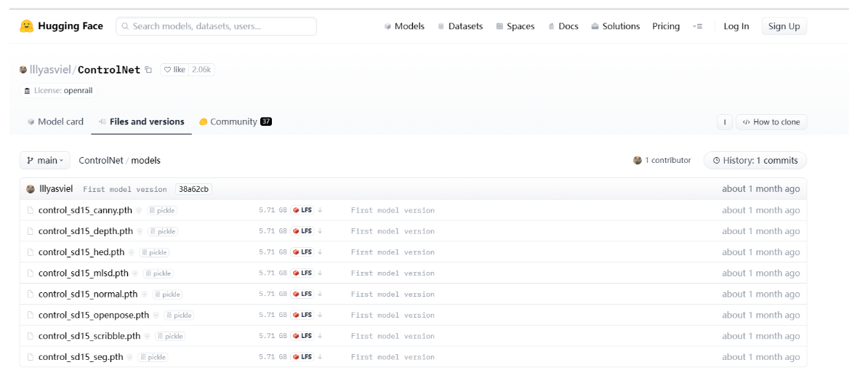Switch to the Community tab

click(x=236, y=121)
